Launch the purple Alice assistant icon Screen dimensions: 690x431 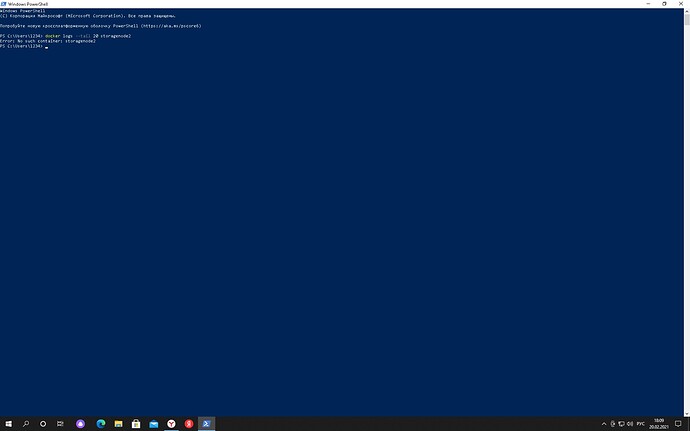81,423
